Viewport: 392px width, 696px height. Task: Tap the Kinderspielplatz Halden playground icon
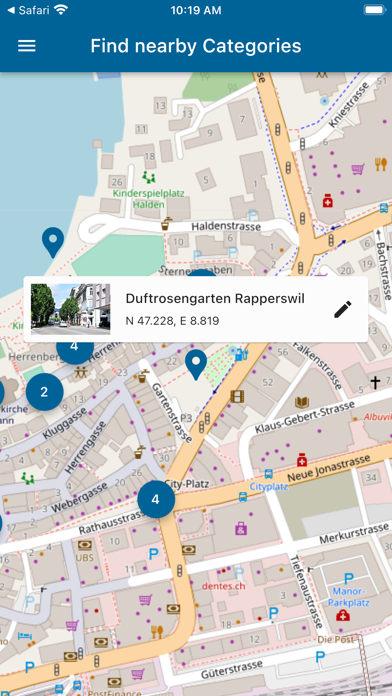pyautogui.click(x=149, y=178)
